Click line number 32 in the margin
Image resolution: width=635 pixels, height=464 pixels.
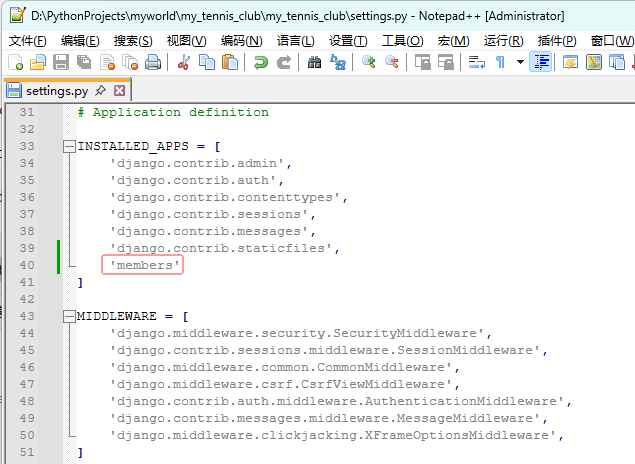pyautogui.click(x=27, y=129)
